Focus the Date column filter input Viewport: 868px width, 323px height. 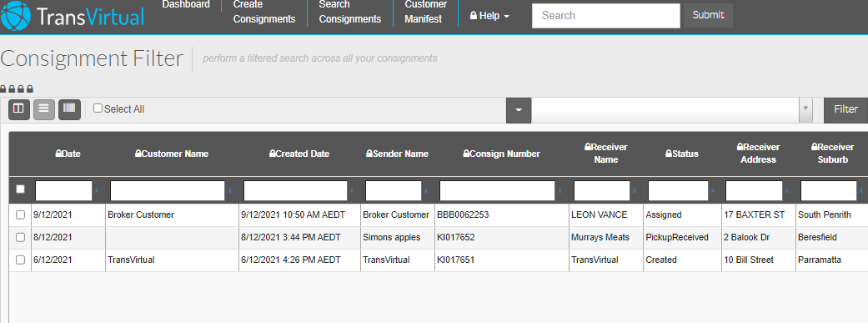pos(63,190)
